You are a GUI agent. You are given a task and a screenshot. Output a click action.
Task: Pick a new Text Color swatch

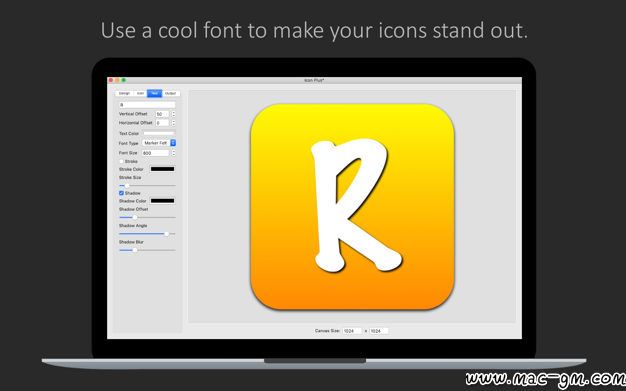159,133
